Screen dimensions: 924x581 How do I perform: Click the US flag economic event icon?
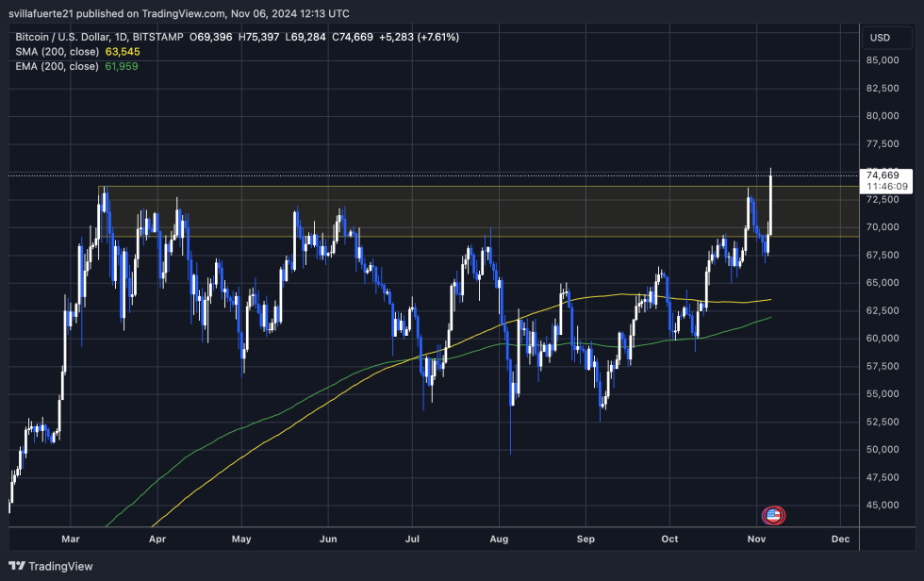(x=773, y=515)
